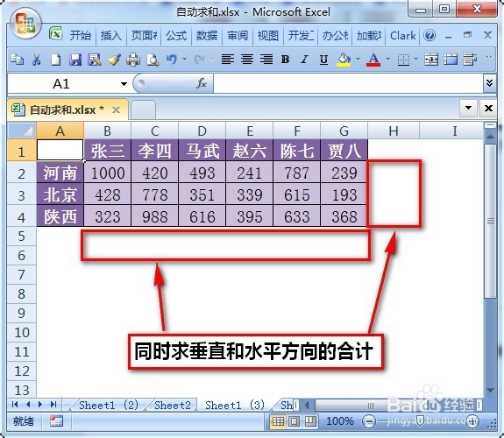Jump to the first sheet tab arrow
The width and height of the screenshot is (504, 438).
pyautogui.click(x=15, y=405)
